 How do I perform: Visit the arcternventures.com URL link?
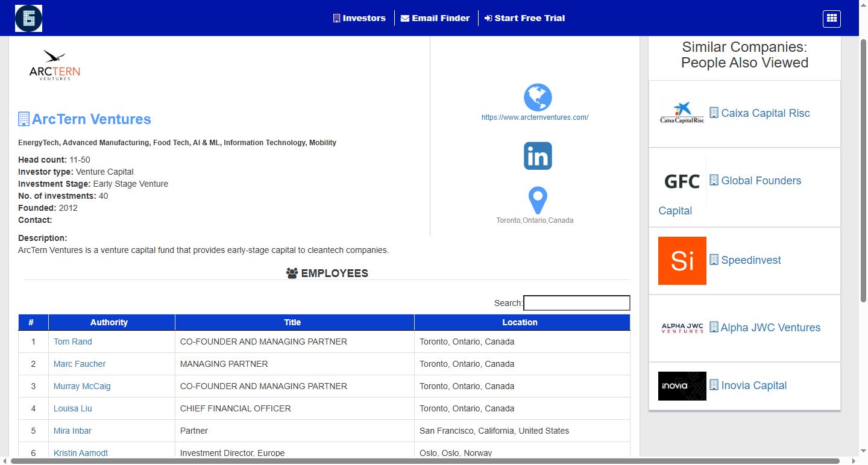(x=535, y=117)
